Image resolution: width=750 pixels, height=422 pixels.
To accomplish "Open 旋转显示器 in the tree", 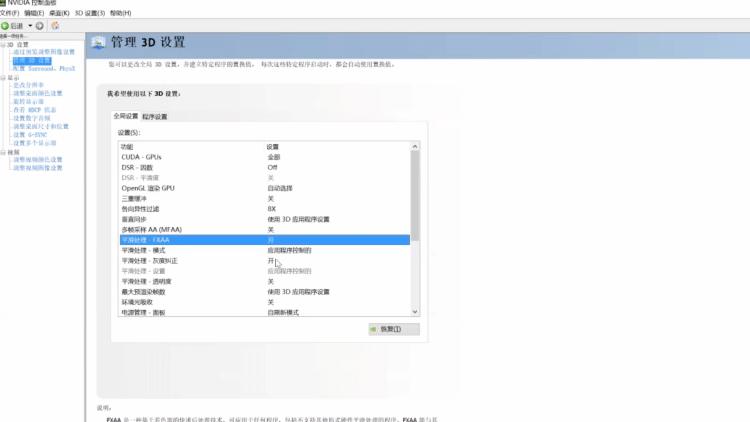I will (28, 101).
